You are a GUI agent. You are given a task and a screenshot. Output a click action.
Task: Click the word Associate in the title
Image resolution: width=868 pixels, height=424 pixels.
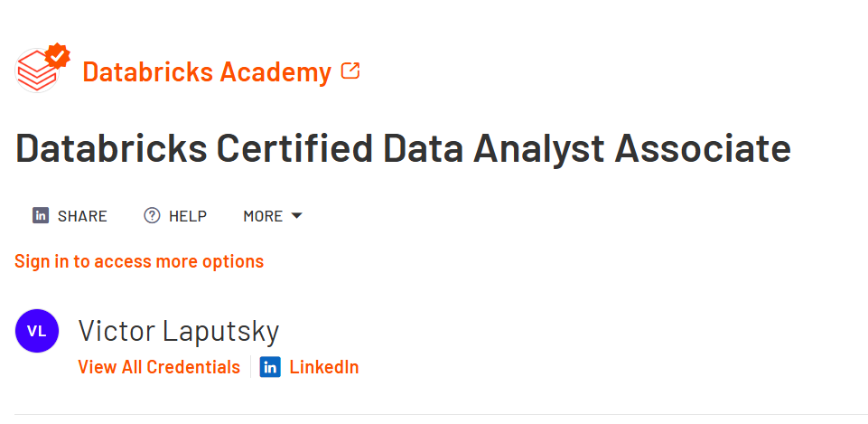pos(703,147)
